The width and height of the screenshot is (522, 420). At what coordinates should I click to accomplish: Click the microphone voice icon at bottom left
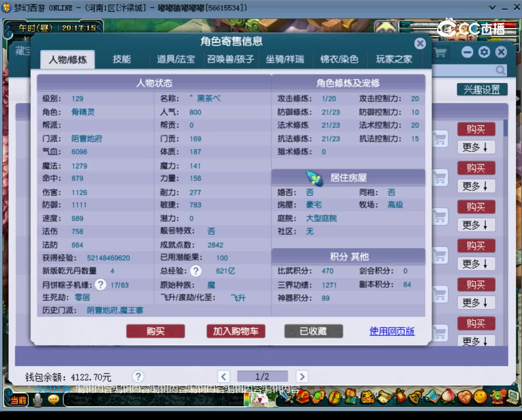coord(38,400)
